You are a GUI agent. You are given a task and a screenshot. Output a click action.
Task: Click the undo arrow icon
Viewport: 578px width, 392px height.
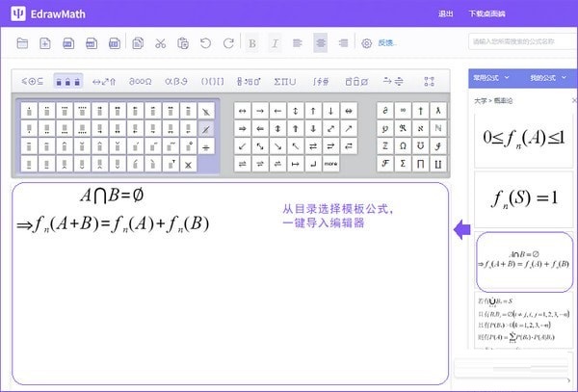coord(204,42)
